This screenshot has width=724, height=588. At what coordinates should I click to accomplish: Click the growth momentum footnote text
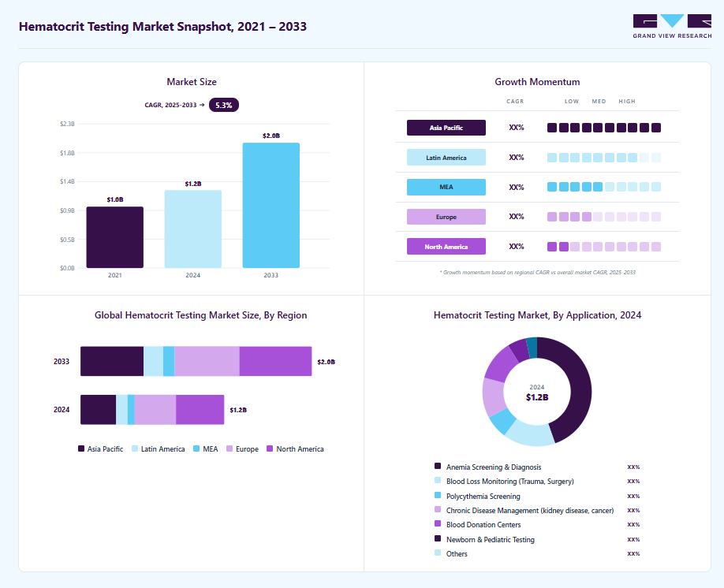pos(537,272)
